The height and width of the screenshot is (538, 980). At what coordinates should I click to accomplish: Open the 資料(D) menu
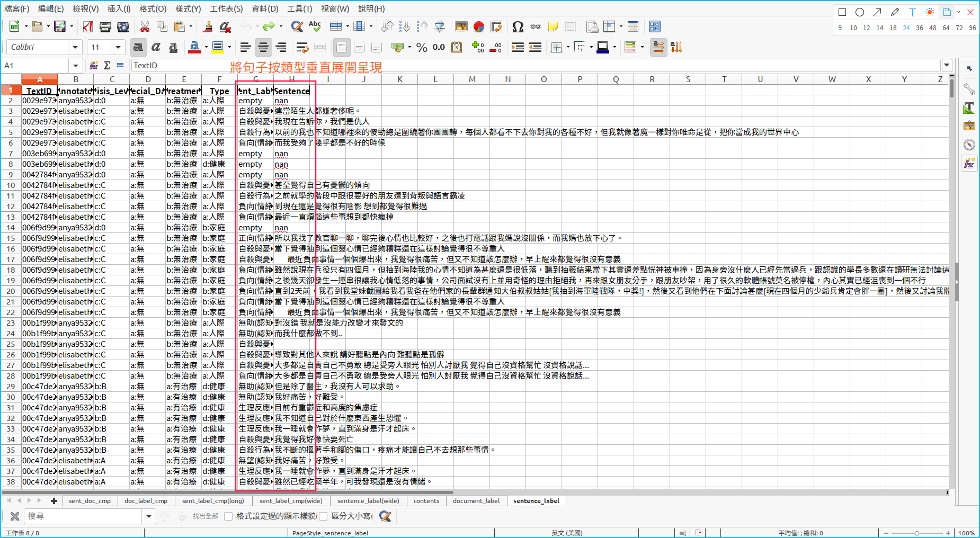pos(265,8)
